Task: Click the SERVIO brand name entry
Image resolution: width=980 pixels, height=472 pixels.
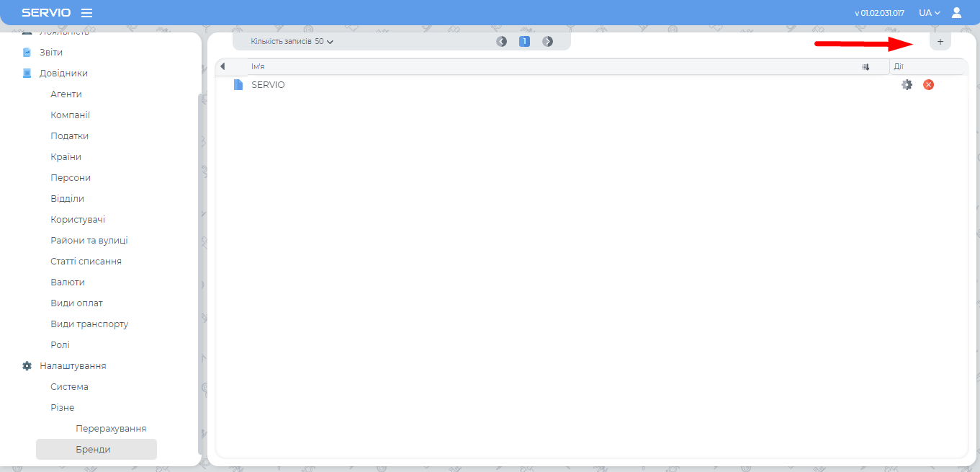Action: pyautogui.click(x=268, y=85)
